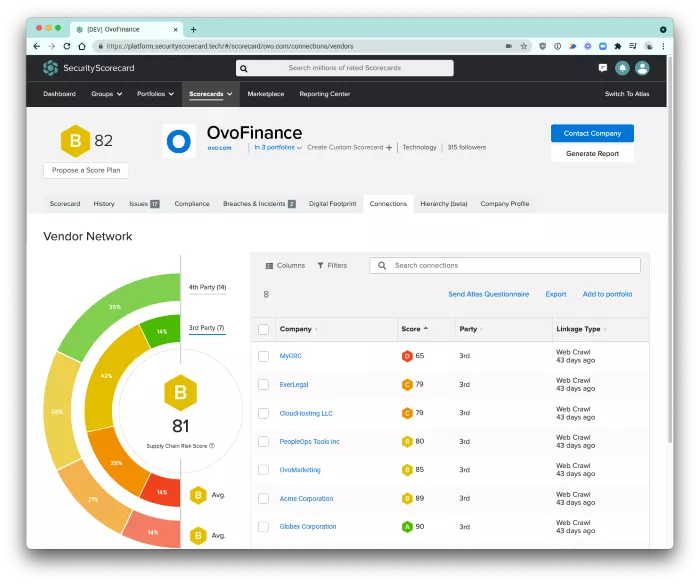Go to browser home icon

(x=82, y=46)
